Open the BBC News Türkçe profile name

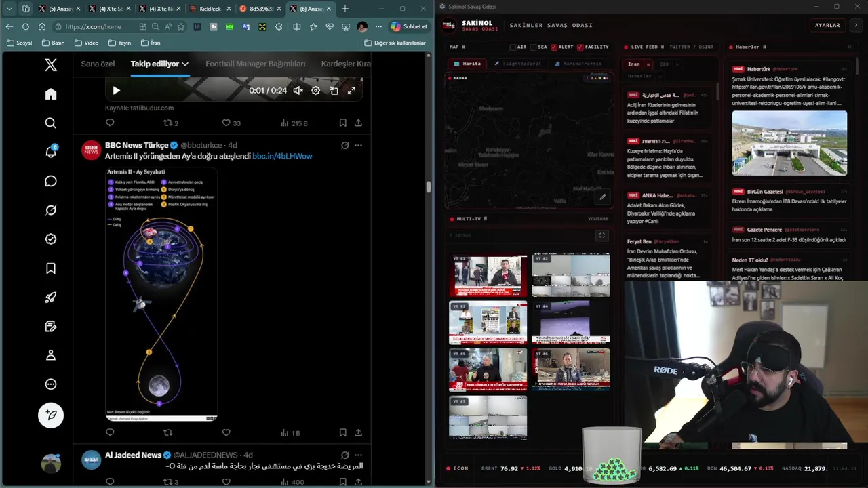point(137,145)
